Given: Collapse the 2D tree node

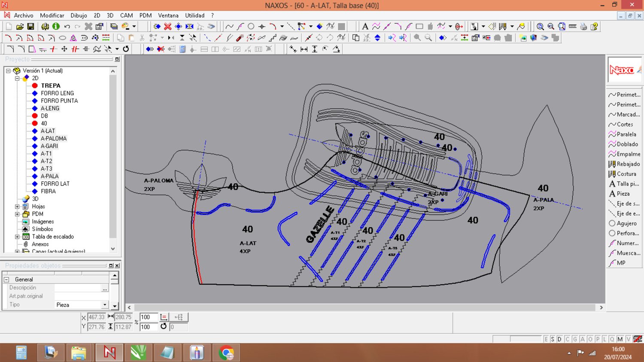Looking at the screenshot, I should pos(17,78).
